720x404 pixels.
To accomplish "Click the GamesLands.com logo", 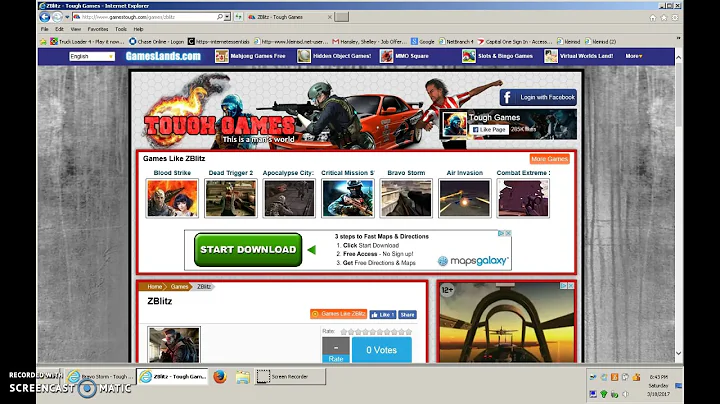I will (163, 56).
